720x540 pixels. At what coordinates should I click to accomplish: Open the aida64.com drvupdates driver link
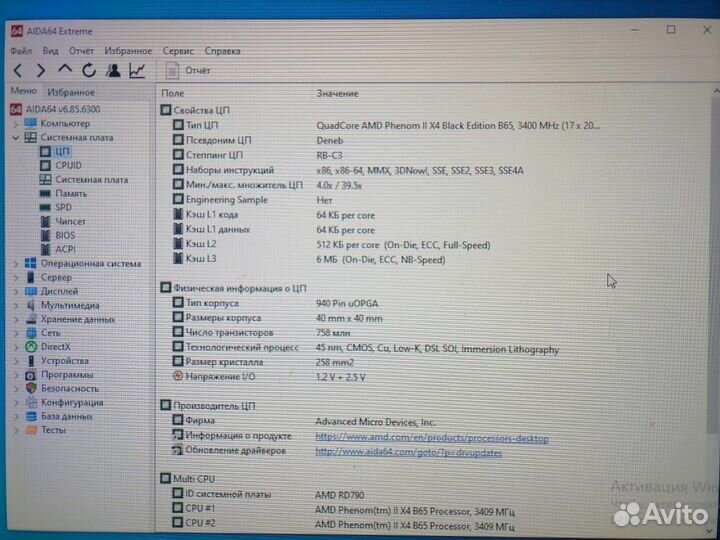(x=409, y=453)
